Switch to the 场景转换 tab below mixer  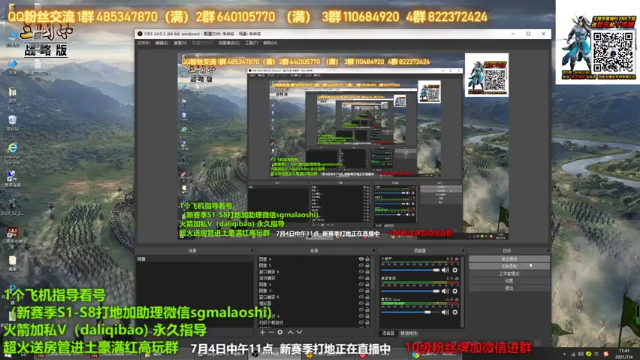(409, 333)
